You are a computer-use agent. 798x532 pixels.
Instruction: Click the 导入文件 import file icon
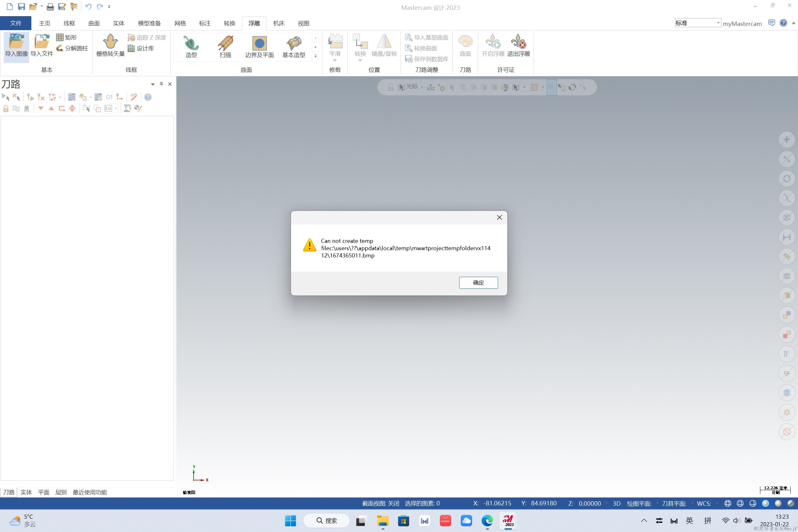click(42, 46)
